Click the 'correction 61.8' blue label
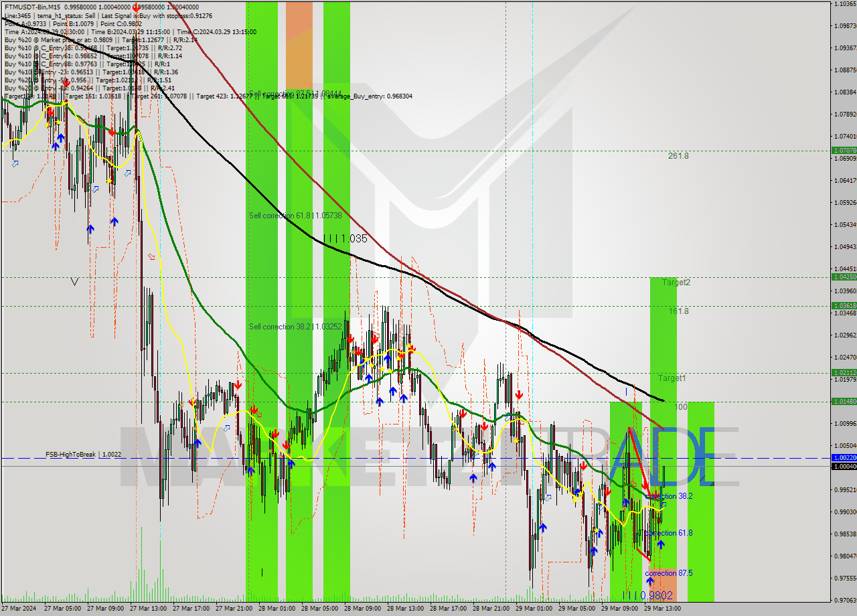Viewport: 857px width, 616px height. click(670, 533)
